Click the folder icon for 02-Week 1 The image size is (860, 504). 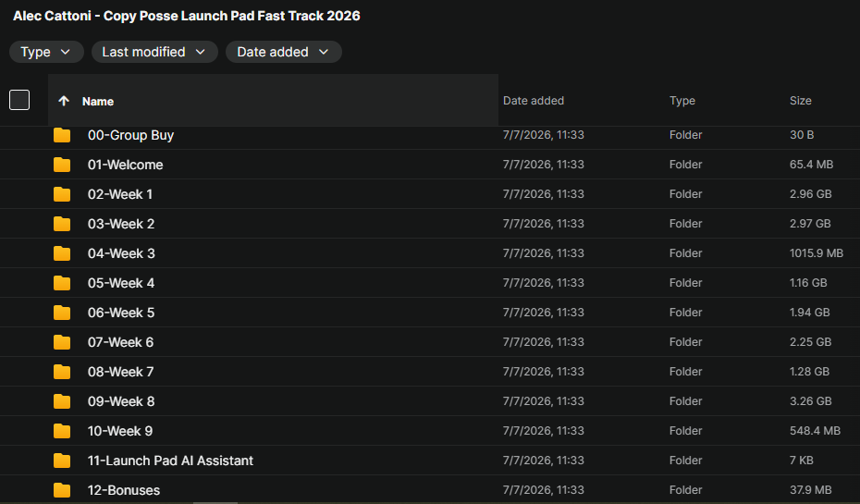(62, 194)
